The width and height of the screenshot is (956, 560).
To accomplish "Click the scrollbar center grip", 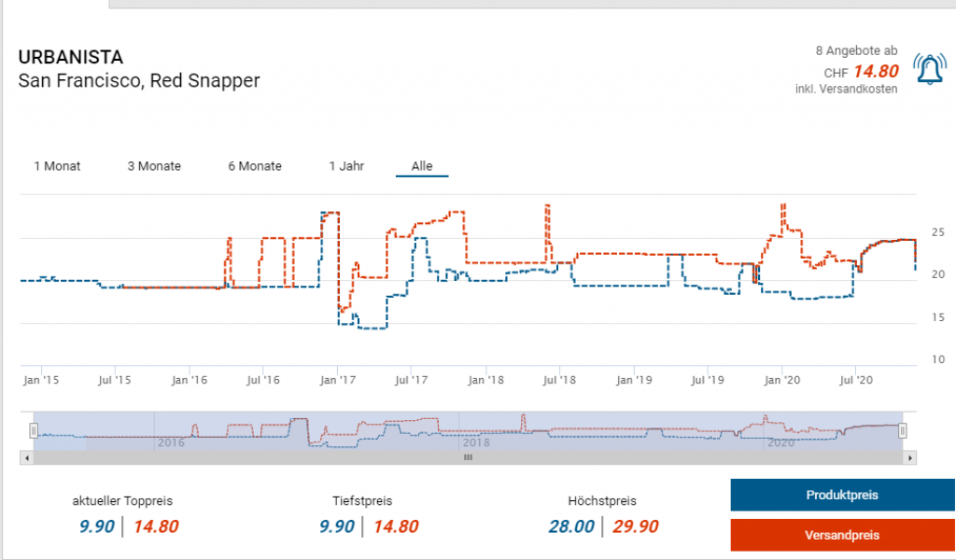I will pos(469,457).
